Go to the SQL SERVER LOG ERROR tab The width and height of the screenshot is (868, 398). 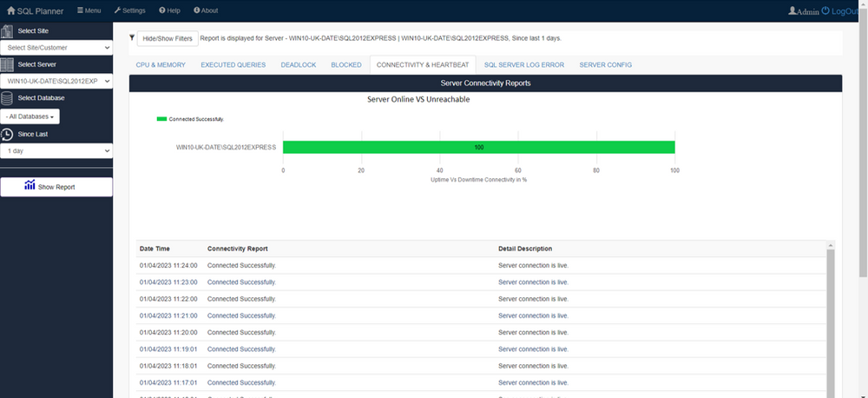[523, 65]
